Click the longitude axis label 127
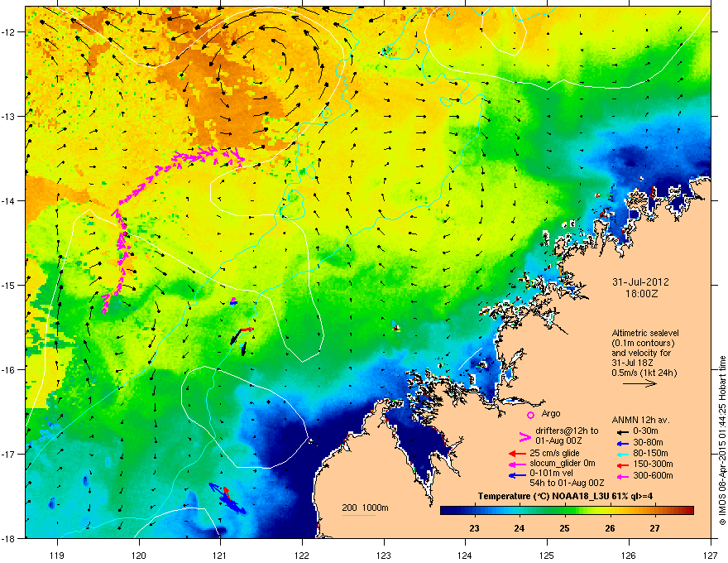Viewport: 728px width, 563px height. [711, 555]
